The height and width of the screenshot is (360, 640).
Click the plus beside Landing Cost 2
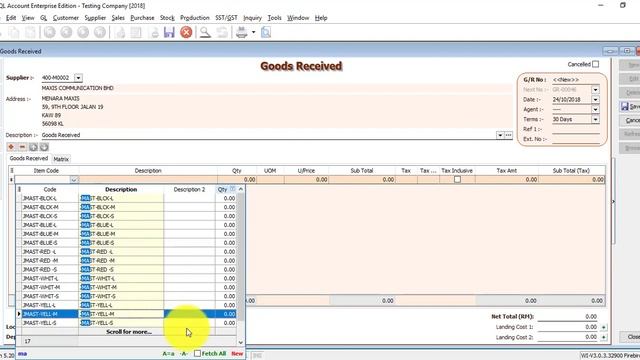603,337
